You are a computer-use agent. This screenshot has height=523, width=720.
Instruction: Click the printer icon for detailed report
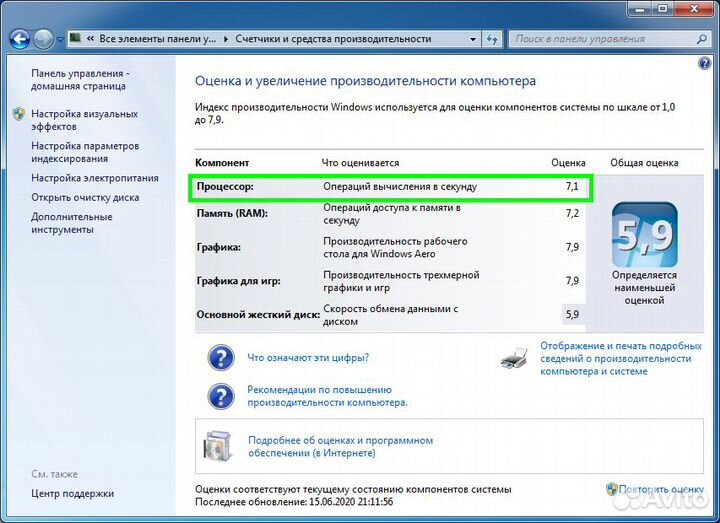[x=513, y=358]
